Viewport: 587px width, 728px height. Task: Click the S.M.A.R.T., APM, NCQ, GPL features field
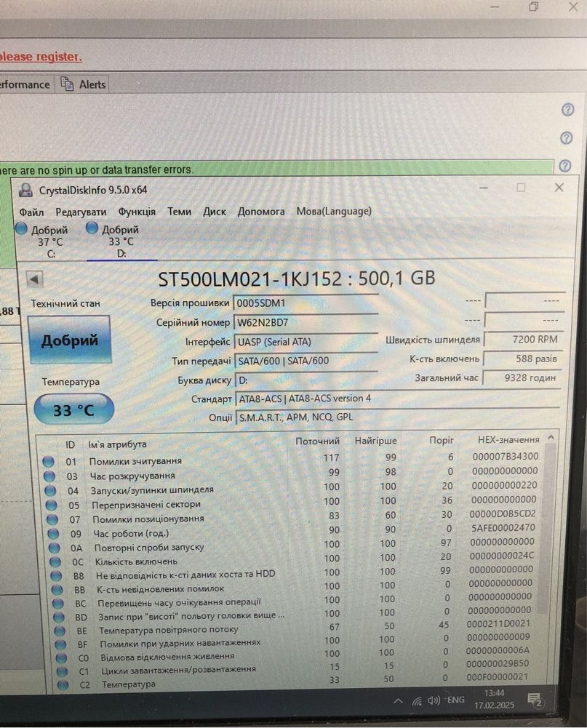coord(398,417)
